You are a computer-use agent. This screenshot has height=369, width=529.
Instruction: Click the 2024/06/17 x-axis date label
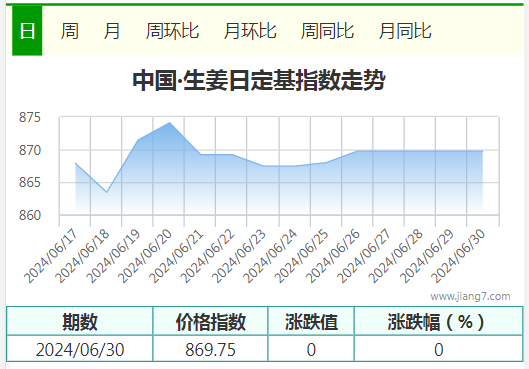point(51,256)
